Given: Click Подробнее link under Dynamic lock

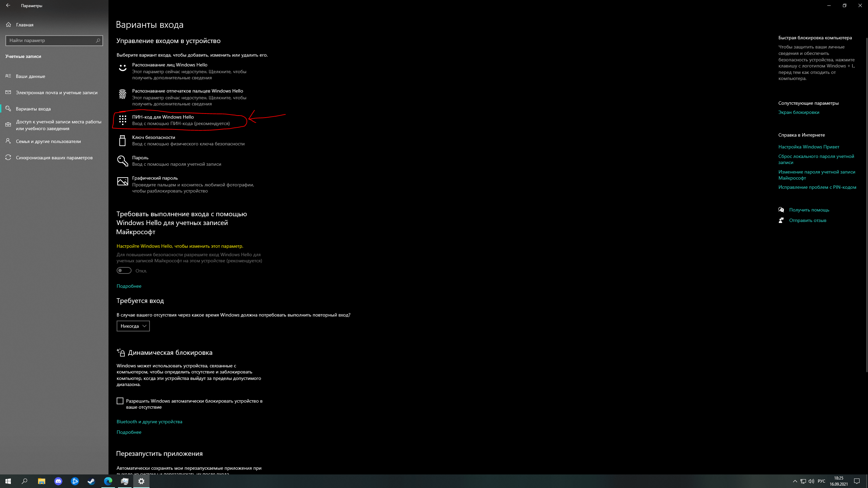Looking at the screenshot, I should point(129,432).
